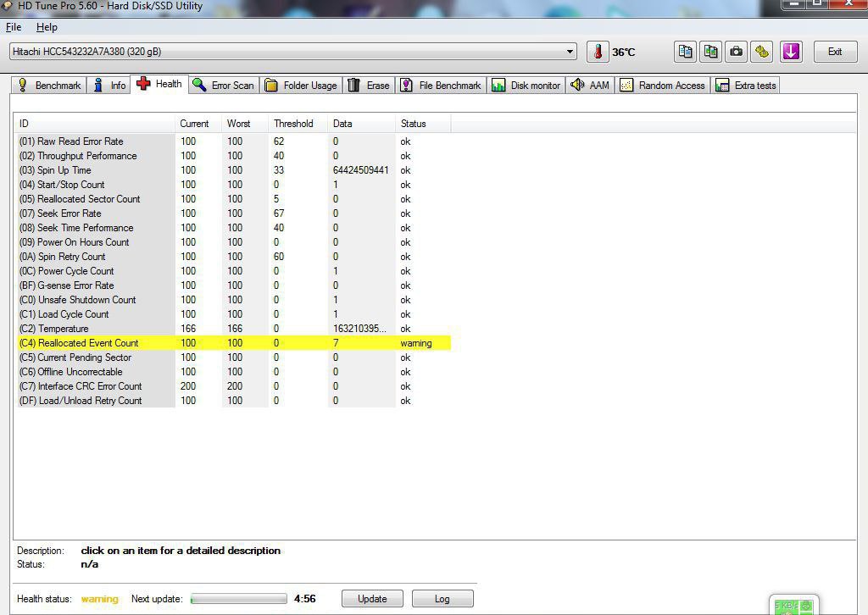The width and height of the screenshot is (868, 615).
Task: Open the Hitachi drive selection dropdown
Action: click(570, 52)
